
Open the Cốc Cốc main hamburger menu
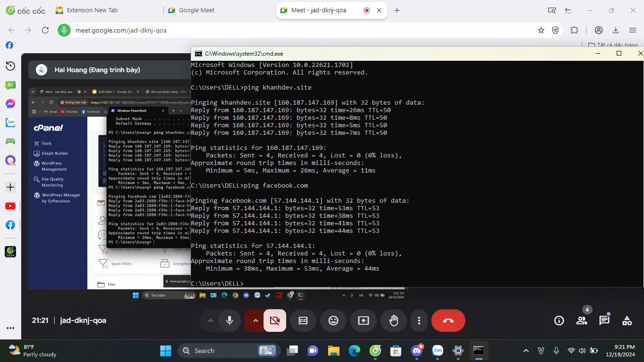(x=633, y=30)
